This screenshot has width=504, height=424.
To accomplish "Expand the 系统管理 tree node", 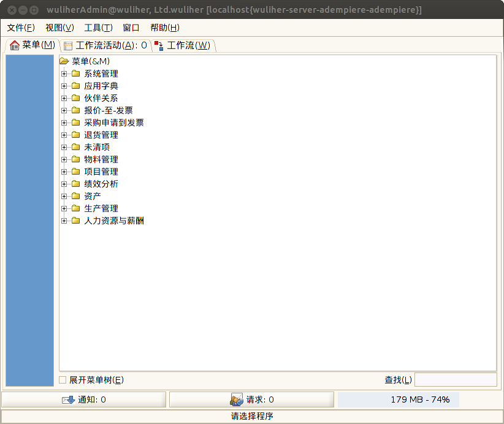I will click(64, 74).
